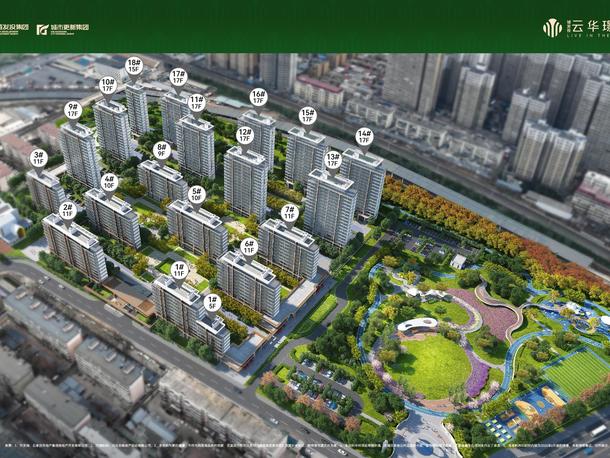Select the 1# 5F building marker
Viewport: 610px width, 458px height.
(x=212, y=303)
